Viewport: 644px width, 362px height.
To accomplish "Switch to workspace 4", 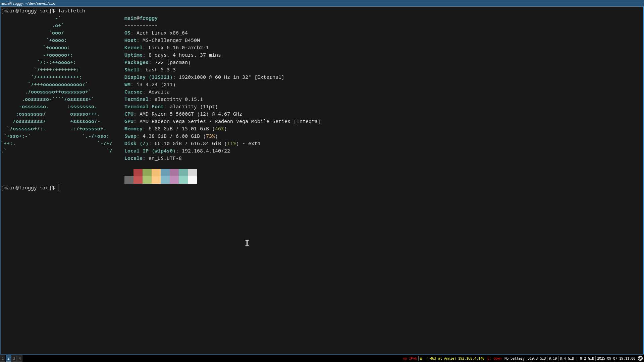I will tap(20, 358).
